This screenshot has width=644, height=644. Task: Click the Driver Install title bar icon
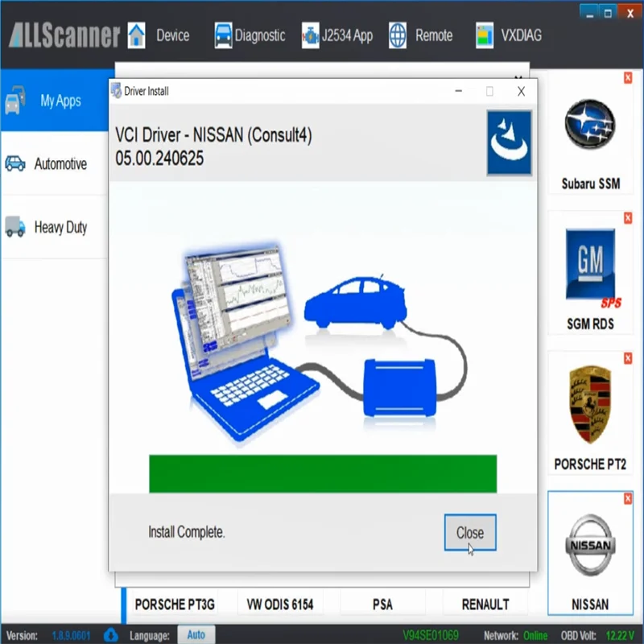tap(116, 91)
